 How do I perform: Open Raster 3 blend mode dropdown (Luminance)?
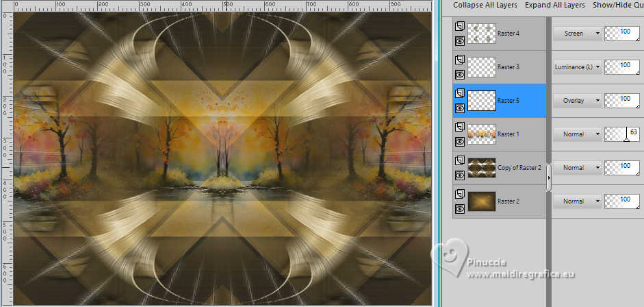click(577, 67)
